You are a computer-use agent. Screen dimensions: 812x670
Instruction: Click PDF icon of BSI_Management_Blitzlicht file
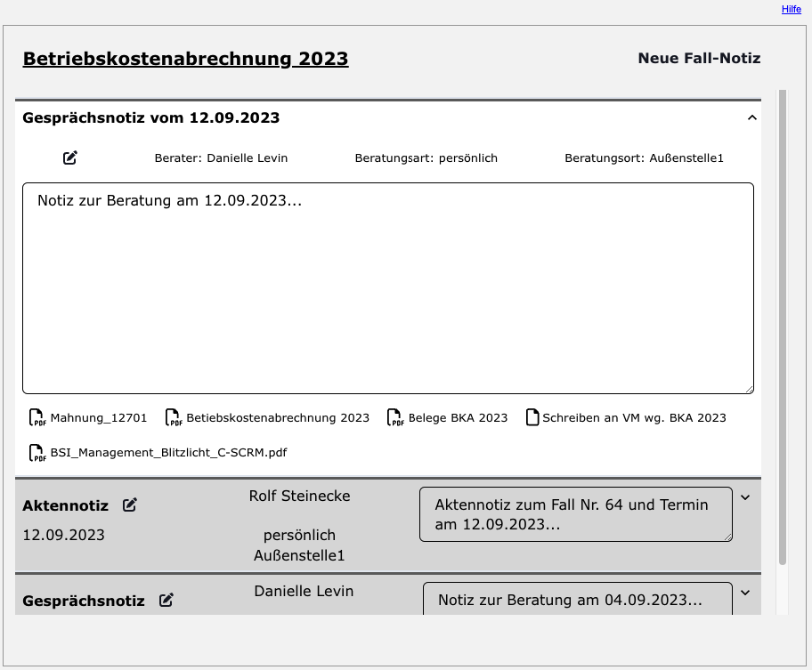(37, 452)
